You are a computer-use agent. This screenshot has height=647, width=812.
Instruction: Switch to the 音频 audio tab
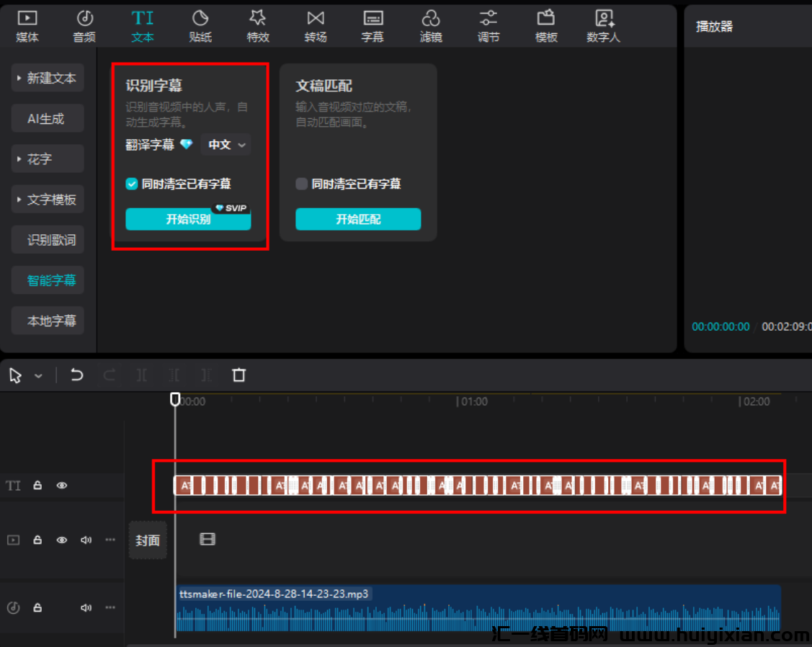(85, 26)
